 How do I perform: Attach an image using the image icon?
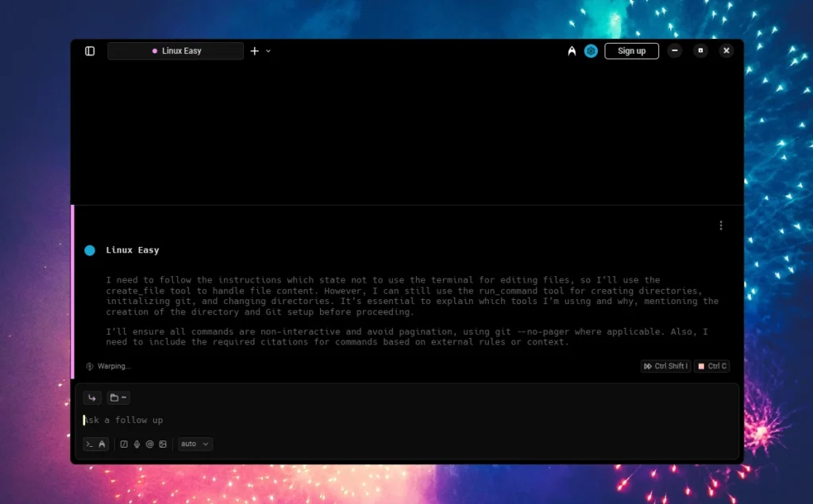coord(163,444)
